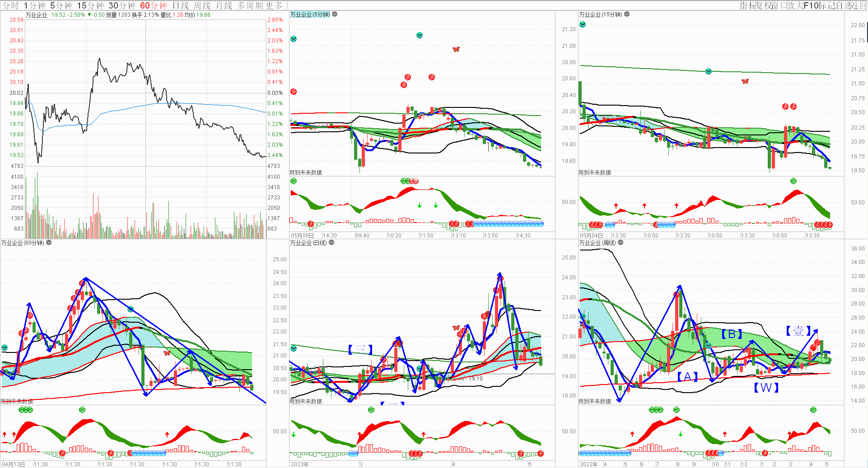
Task: Select the 30分钟 period tab
Action: pos(122,5)
